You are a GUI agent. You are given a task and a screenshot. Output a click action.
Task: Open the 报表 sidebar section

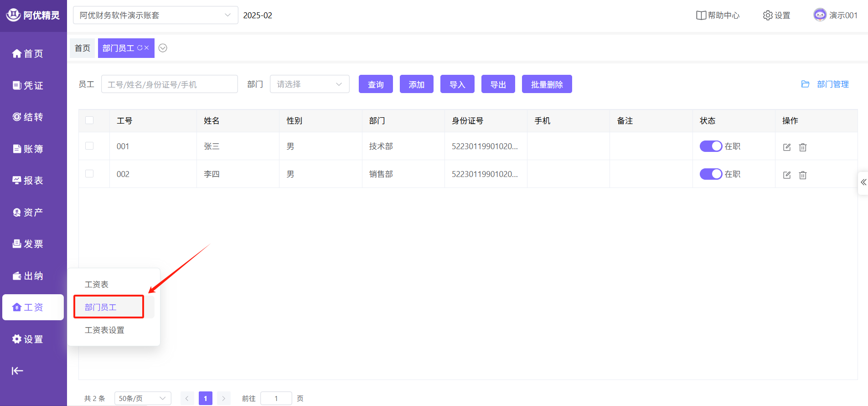[x=28, y=181]
